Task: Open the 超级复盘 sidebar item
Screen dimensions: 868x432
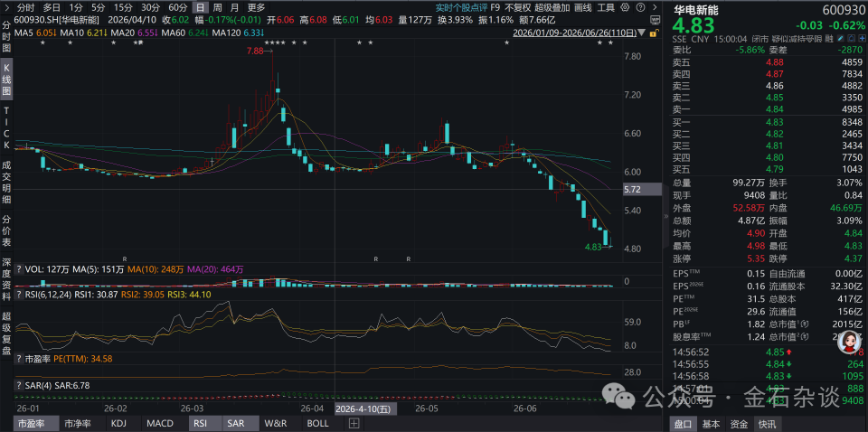Action: click(x=6, y=330)
